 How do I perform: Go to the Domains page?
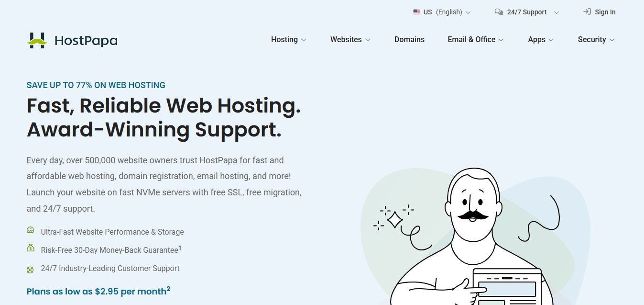pyautogui.click(x=409, y=40)
